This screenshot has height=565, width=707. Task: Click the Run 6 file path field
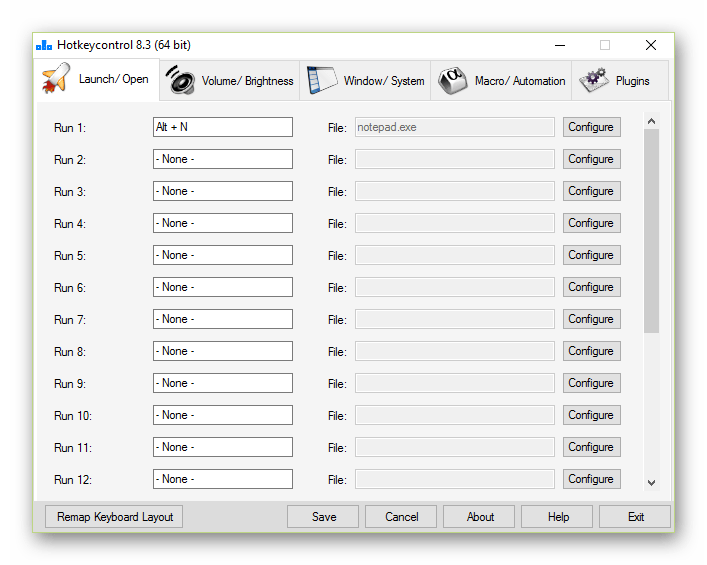454,287
